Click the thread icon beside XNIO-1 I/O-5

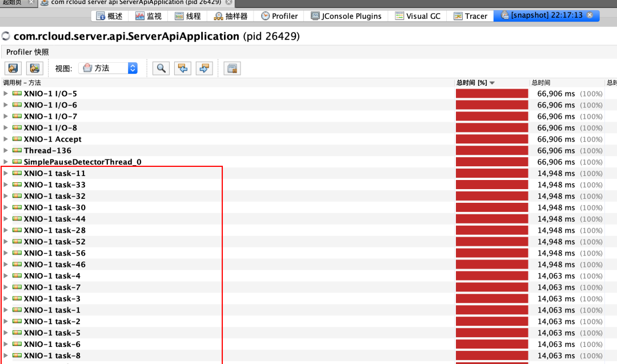coord(17,94)
